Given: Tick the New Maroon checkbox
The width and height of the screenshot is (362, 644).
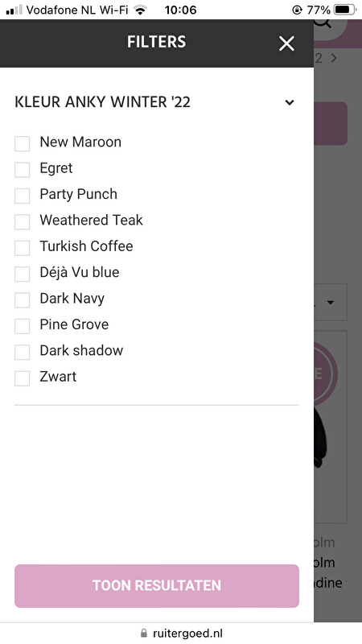Looking at the screenshot, I should (x=23, y=144).
